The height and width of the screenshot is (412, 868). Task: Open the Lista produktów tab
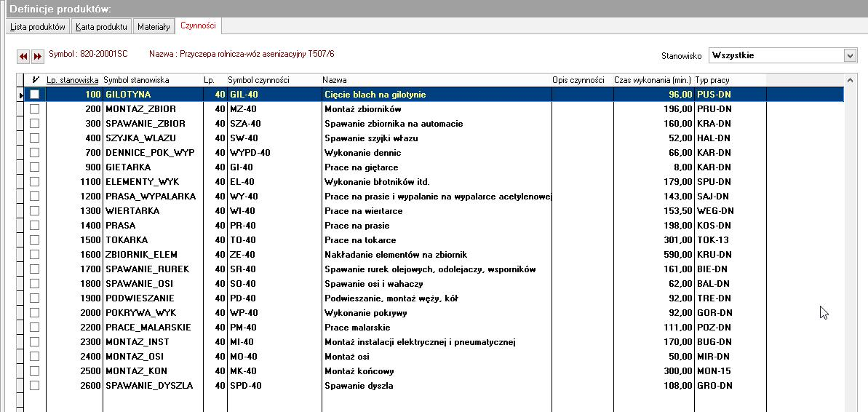pyautogui.click(x=38, y=27)
